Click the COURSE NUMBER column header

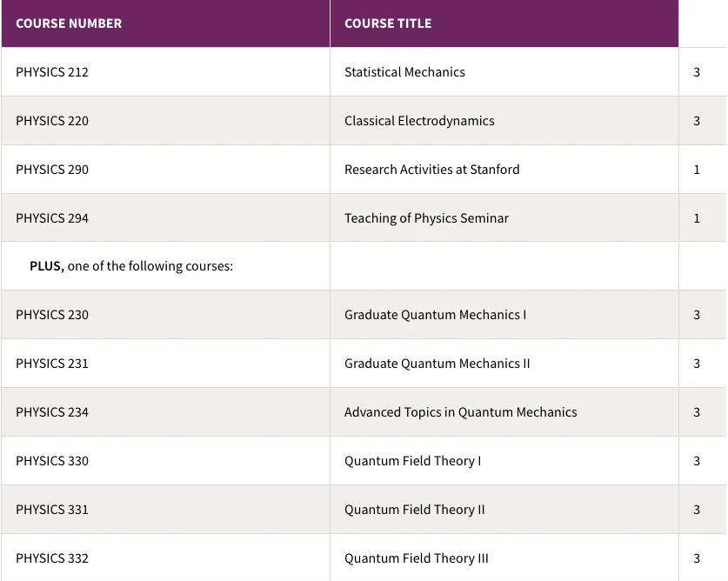[x=69, y=23]
